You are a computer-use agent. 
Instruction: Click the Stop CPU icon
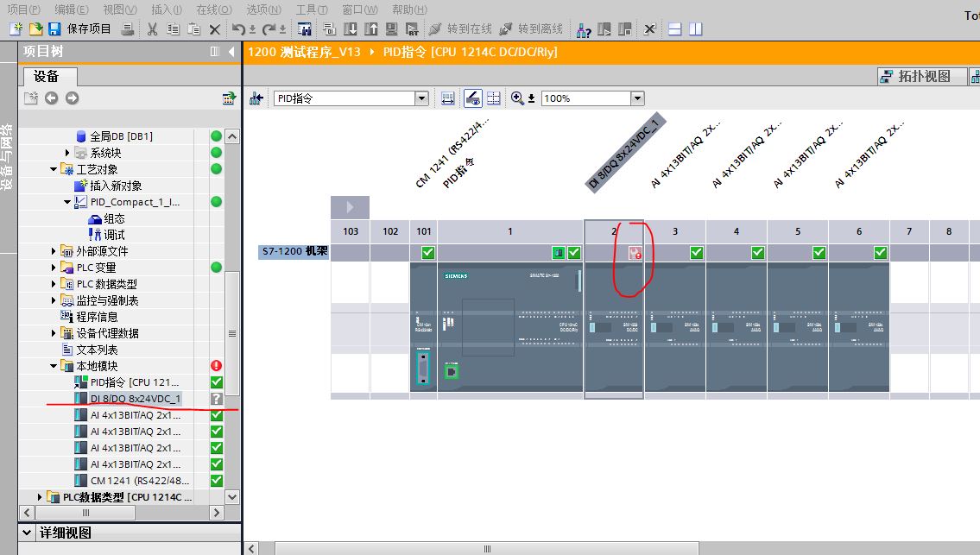point(624,29)
